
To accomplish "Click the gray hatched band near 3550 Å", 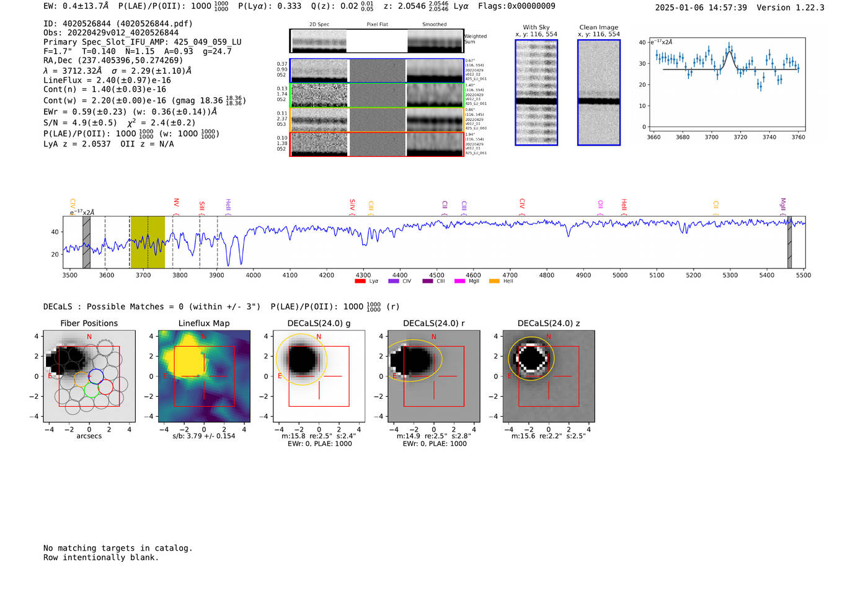I will coord(86,242).
